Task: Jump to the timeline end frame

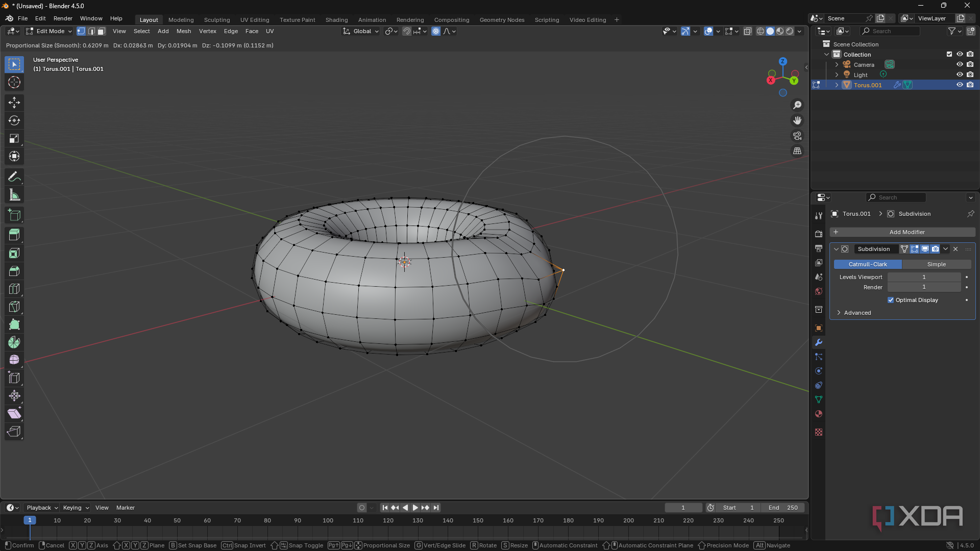Action: coord(436,508)
